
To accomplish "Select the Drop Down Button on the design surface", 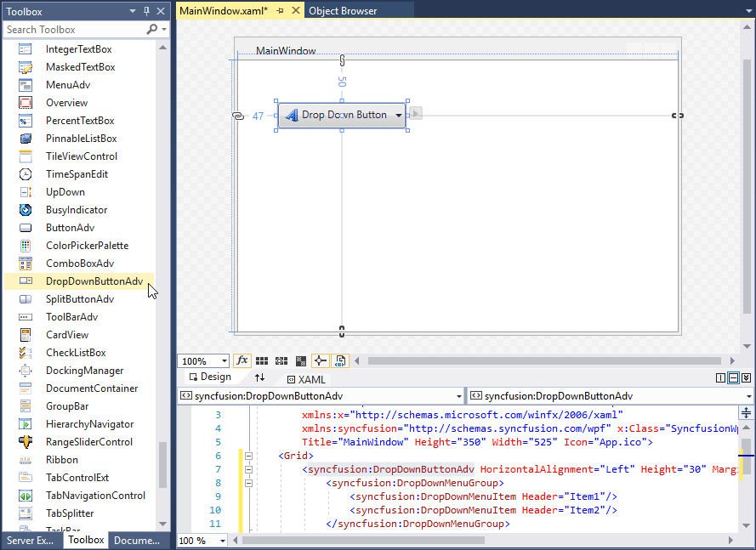I will pyautogui.click(x=340, y=114).
